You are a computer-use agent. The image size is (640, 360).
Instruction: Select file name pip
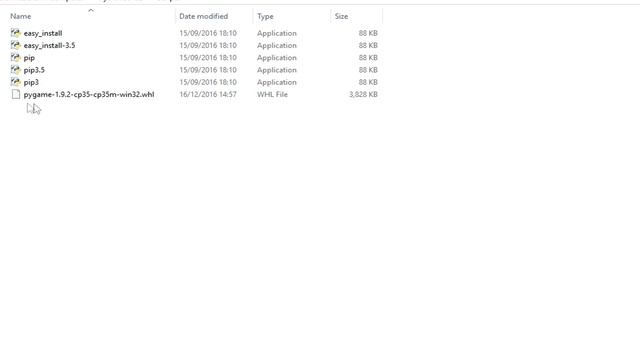29,58
